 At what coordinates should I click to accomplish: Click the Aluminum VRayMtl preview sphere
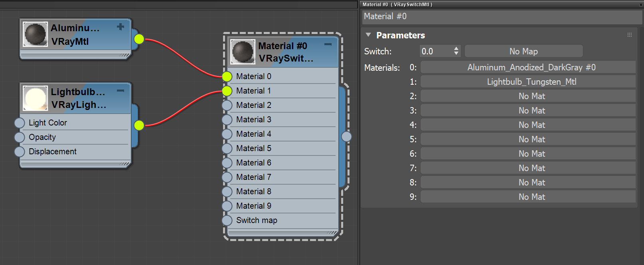[x=36, y=33]
